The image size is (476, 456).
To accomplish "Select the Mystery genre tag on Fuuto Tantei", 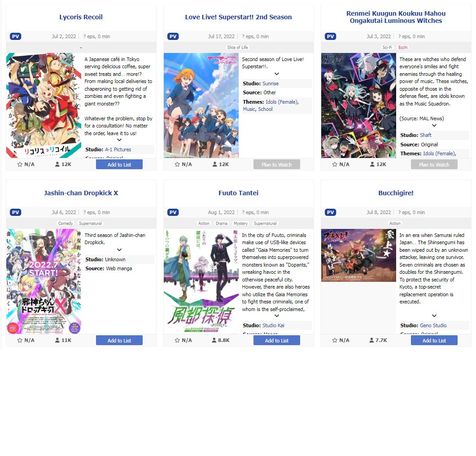I will [x=240, y=224].
